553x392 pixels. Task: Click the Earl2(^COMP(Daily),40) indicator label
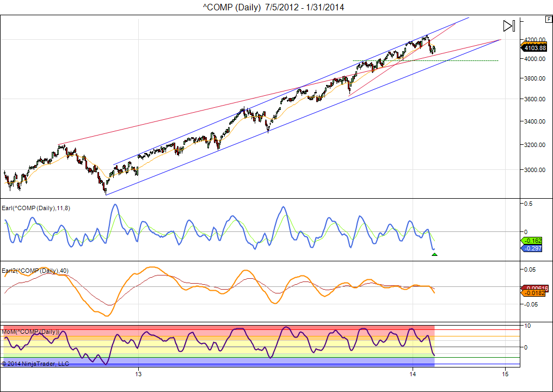click(35, 271)
